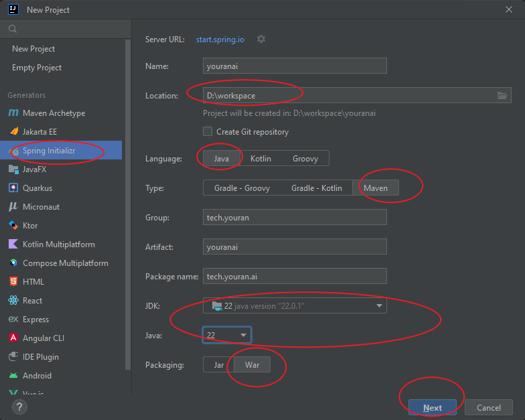Image resolution: width=525 pixels, height=420 pixels.
Task: Select Jar packaging
Action: click(x=219, y=364)
